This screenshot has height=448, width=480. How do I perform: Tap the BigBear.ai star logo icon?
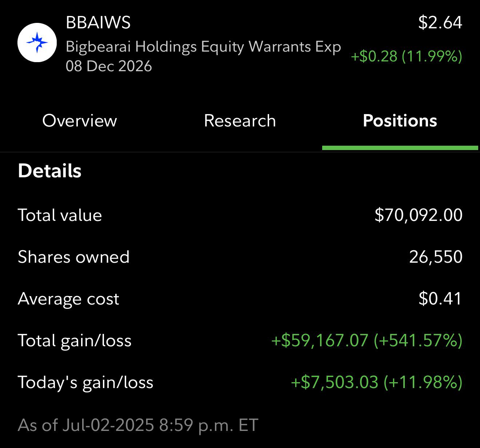point(37,43)
